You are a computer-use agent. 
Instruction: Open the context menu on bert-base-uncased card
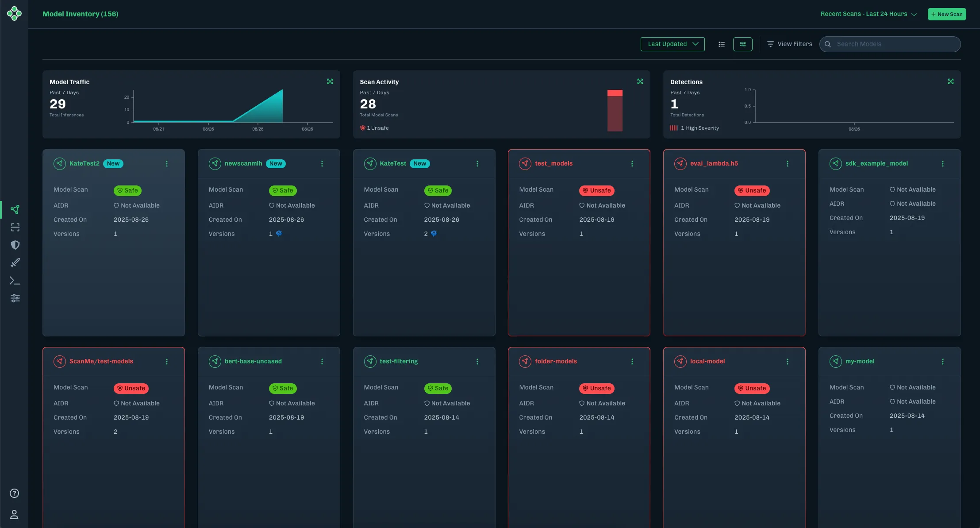(x=322, y=361)
